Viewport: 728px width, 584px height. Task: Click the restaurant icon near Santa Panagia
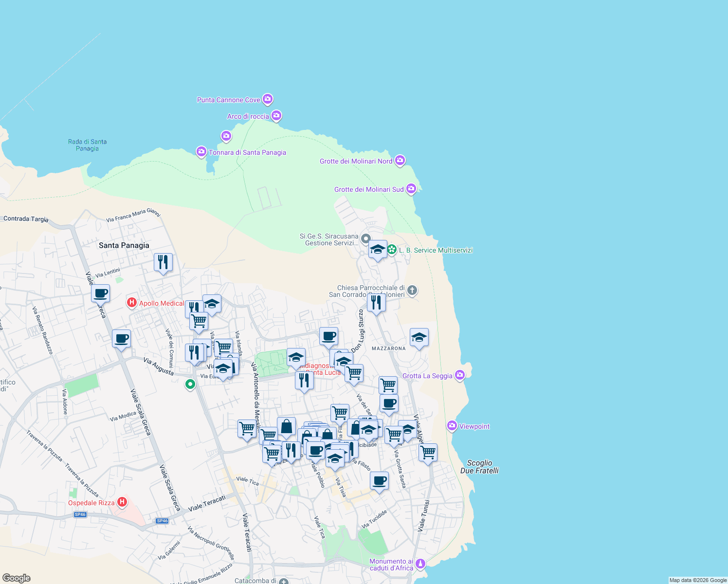pos(163,262)
